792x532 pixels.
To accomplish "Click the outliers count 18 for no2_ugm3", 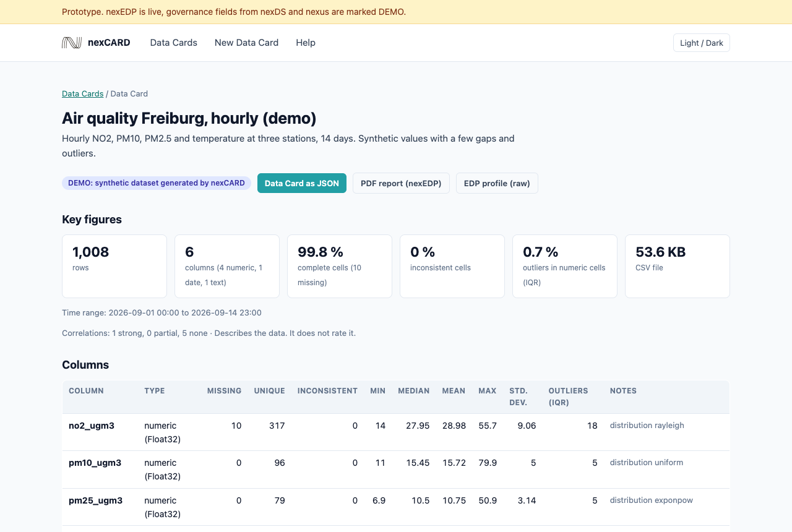I will [592, 426].
